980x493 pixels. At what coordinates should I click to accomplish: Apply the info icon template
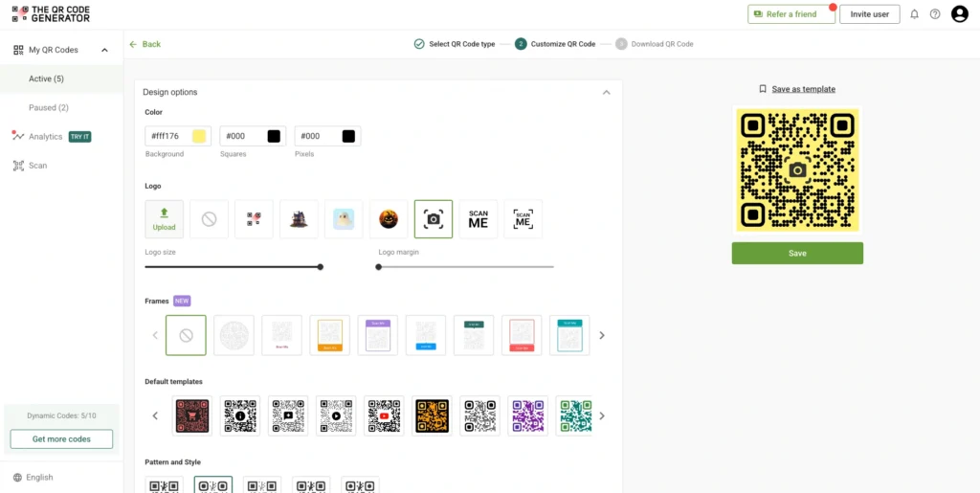(240, 415)
